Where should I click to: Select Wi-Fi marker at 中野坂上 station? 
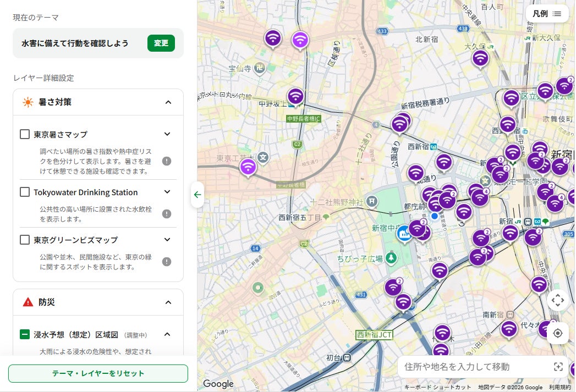click(x=295, y=96)
